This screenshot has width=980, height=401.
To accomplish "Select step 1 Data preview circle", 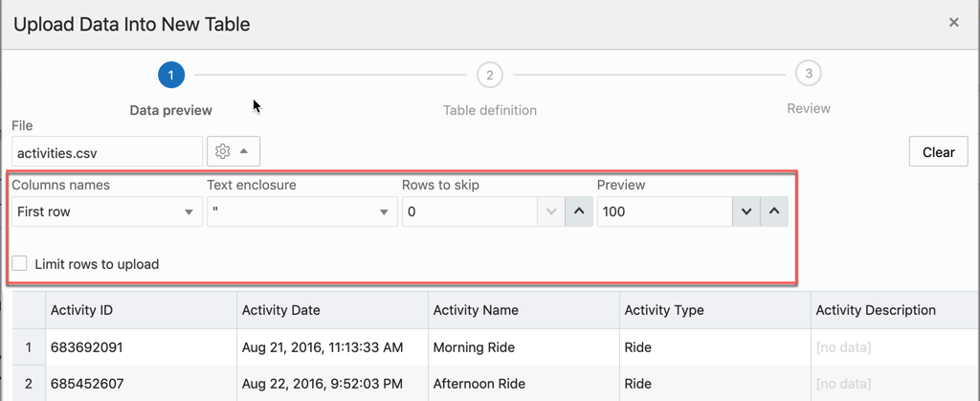I will tap(171, 75).
